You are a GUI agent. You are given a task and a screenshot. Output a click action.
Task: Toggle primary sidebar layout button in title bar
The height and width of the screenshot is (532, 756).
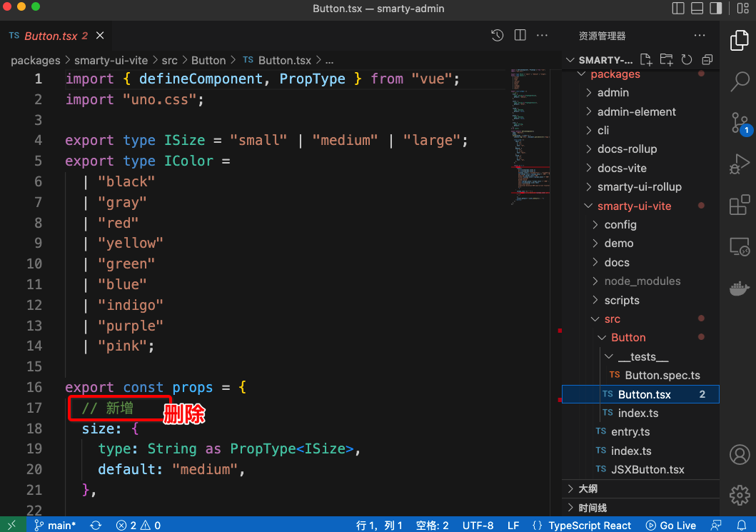click(x=678, y=8)
